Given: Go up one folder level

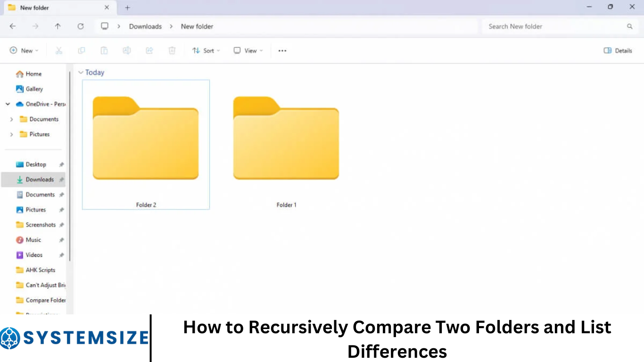Looking at the screenshot, I should click(x=58, y=26).
